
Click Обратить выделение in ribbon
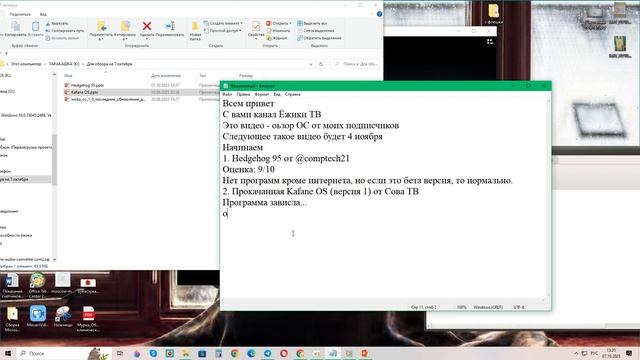point(319,38)
